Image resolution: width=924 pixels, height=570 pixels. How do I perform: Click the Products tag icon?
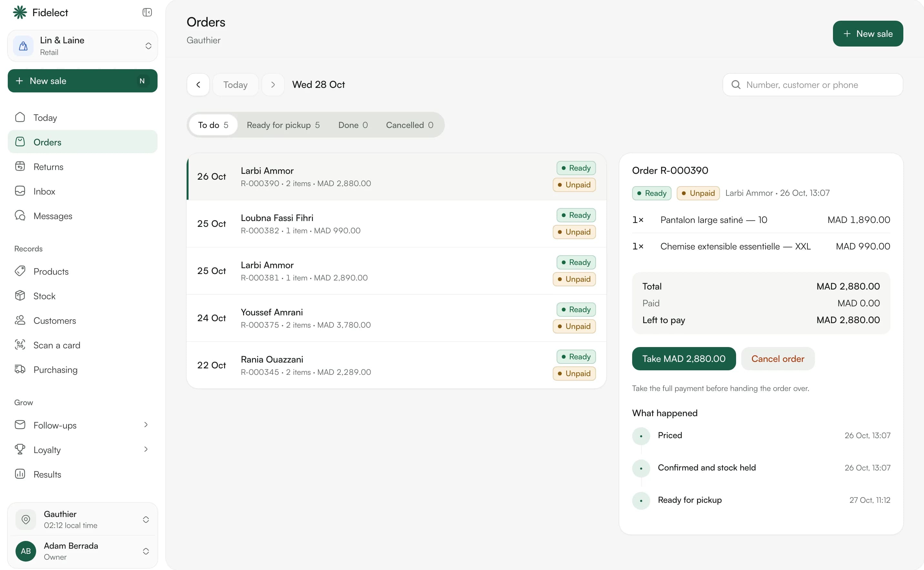[20, 271]
